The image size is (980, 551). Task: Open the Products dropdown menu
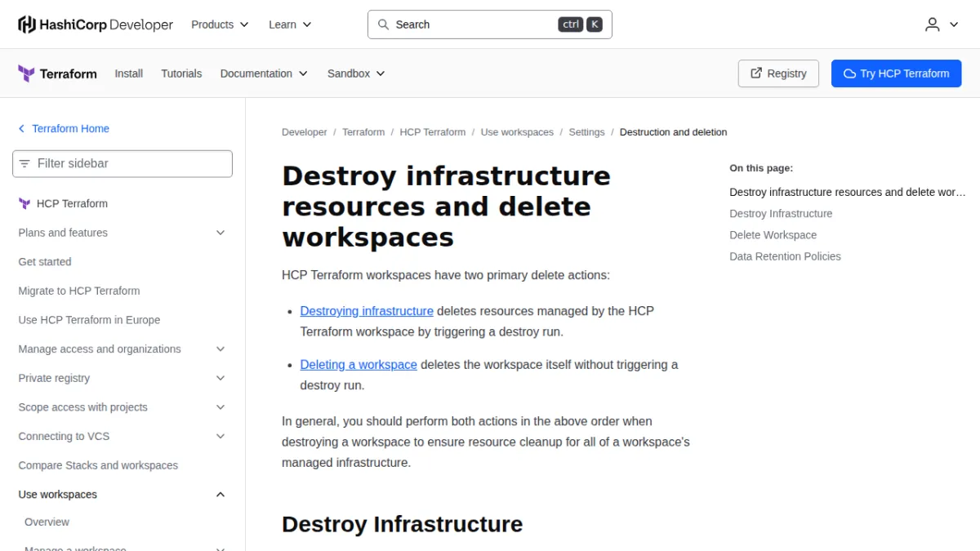[x=220, y=24]
